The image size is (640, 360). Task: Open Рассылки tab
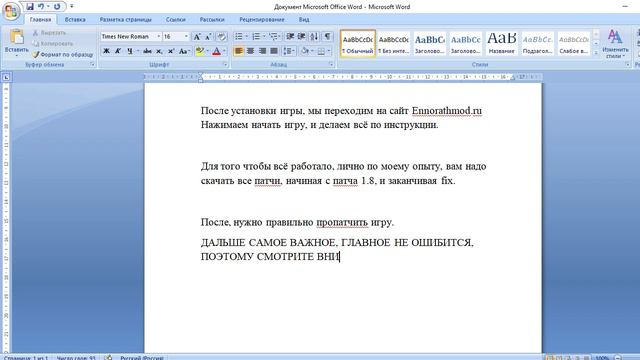click(x=212, y=20)
